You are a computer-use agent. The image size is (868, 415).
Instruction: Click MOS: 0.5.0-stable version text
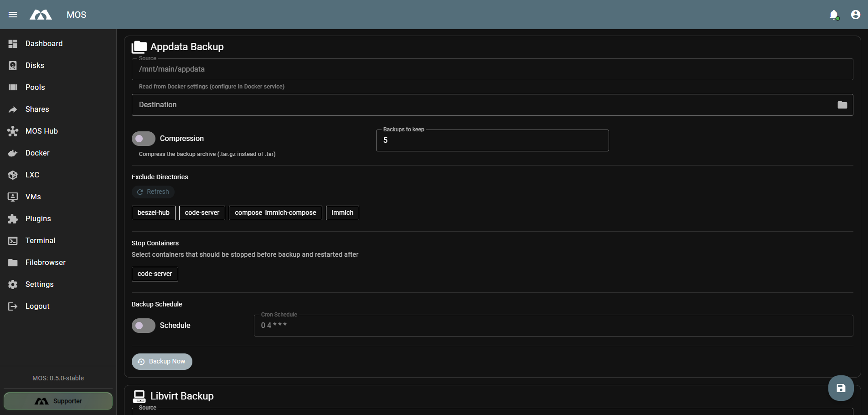pos(58,378)
